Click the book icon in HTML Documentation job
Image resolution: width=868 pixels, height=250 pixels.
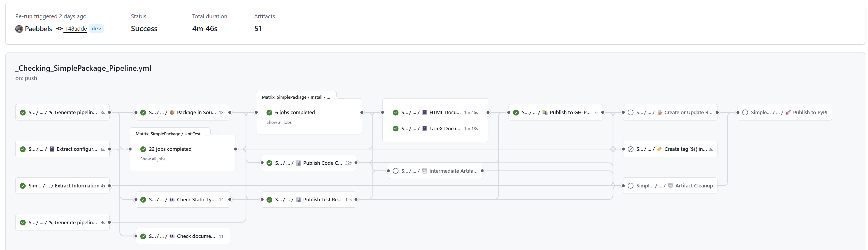[424, 112]
